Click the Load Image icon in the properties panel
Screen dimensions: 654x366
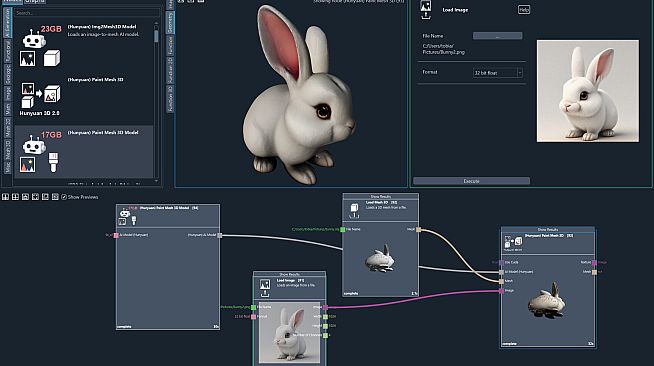point(425,10)
